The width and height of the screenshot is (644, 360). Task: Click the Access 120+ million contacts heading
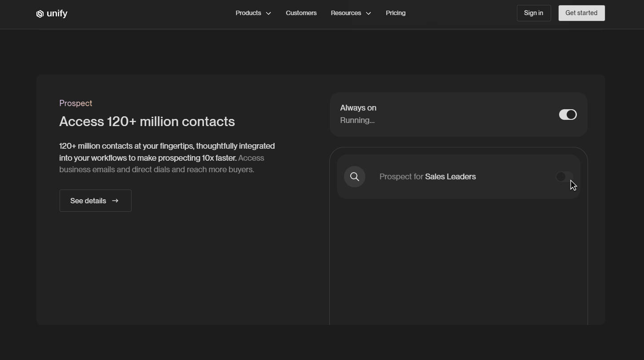(x=147, y=122)
